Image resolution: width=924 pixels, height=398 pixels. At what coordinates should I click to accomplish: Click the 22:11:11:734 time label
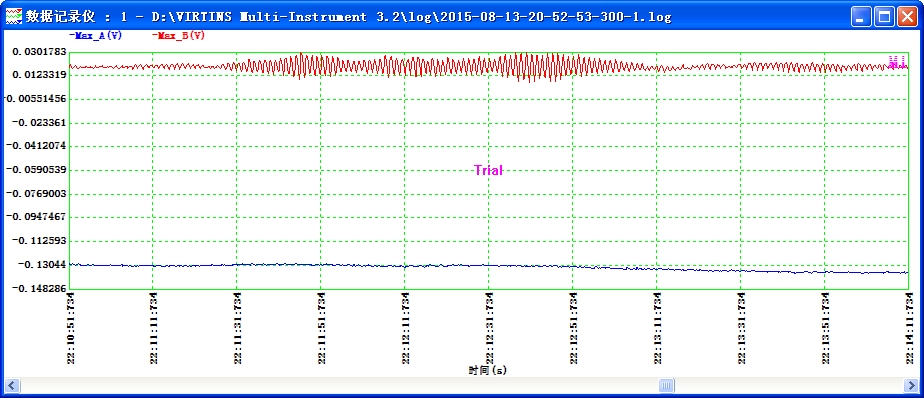154,327
